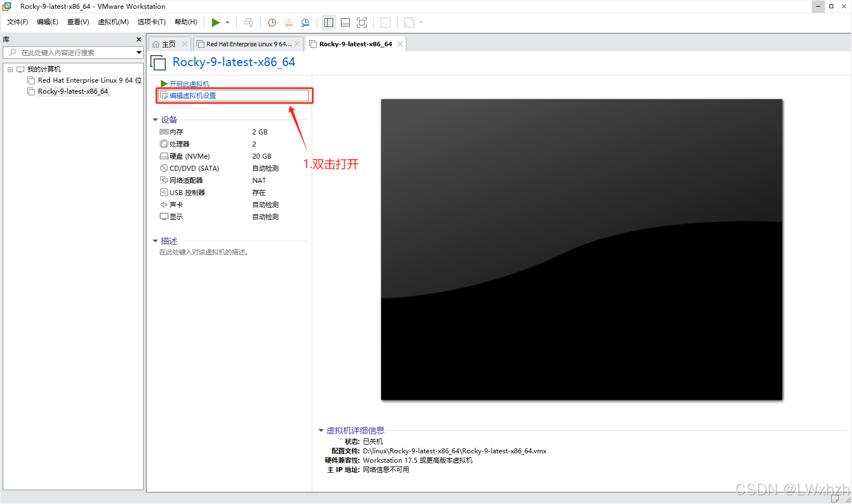852x504 pixels.
Task: Close the Rocky-9-latest-x86_64 tab
Action: coord(400,44)
